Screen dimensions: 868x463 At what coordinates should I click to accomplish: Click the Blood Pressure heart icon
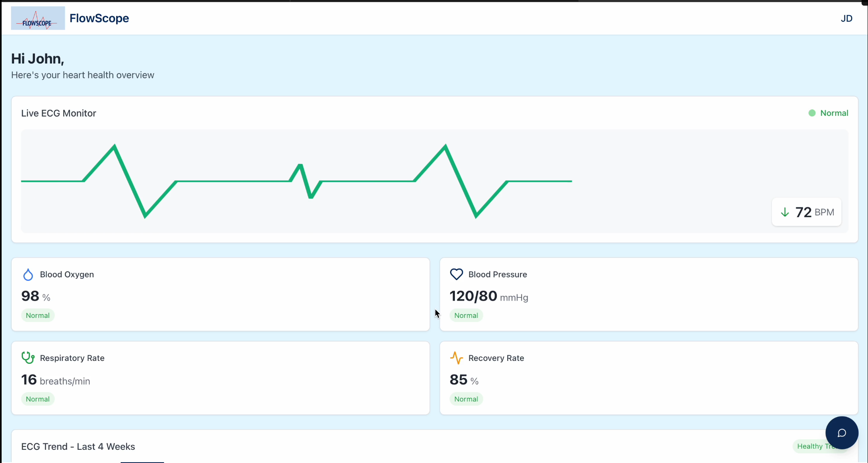pos(456,275)
